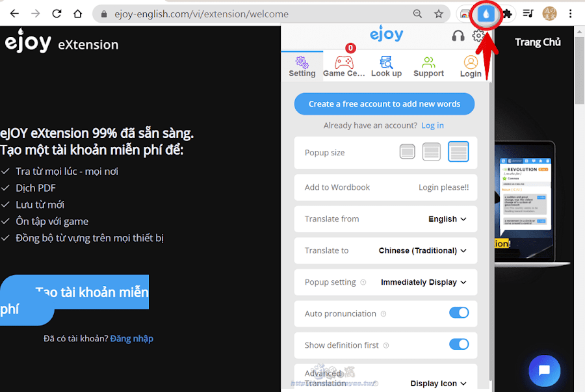Click the Đăng nhập link

point(132,339)
